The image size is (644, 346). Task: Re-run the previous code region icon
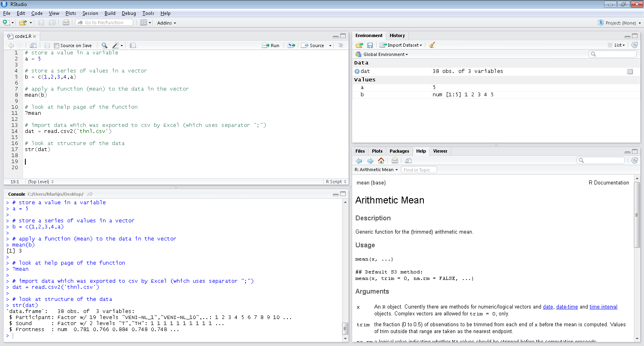point(291,46)
